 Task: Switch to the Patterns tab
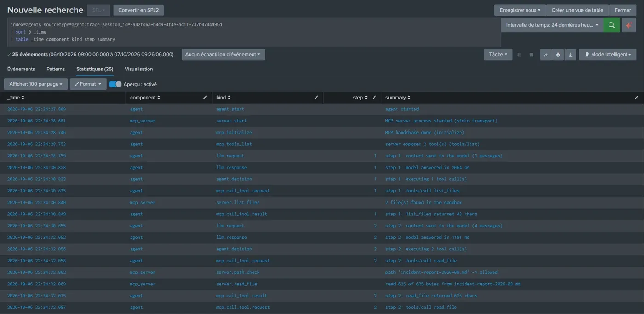coord(56,69)
